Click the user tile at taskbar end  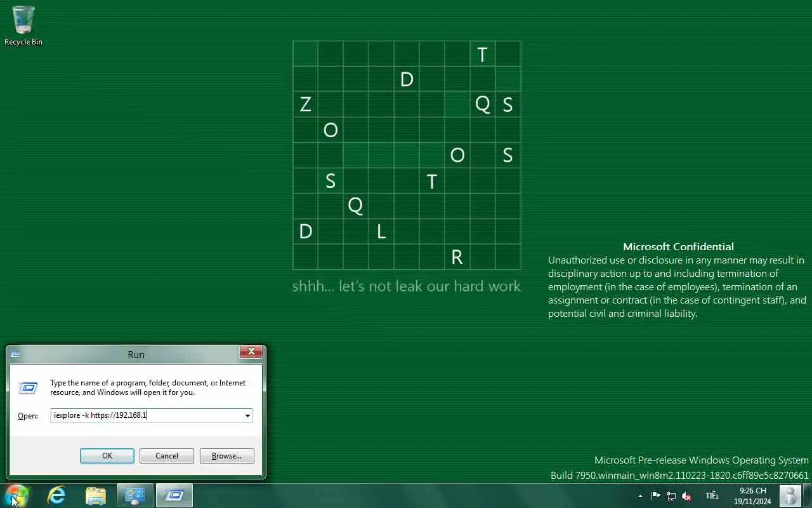coord(790,495)
